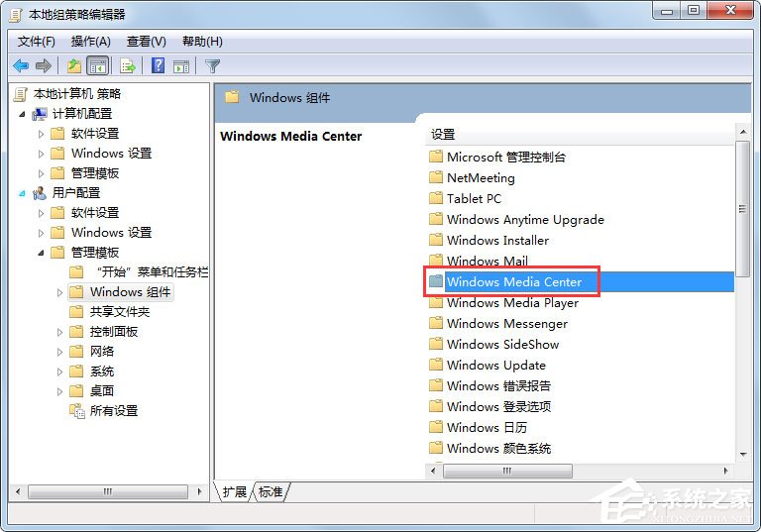Click the Windows Installer folder icon
The image size is (761, 532).
coord(436,240)
